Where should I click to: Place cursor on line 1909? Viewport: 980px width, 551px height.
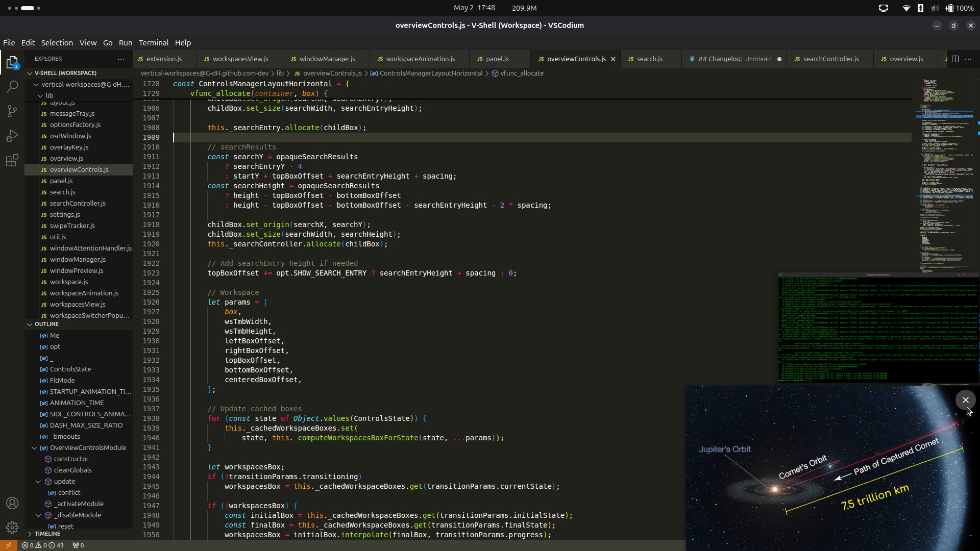(542, 137)
